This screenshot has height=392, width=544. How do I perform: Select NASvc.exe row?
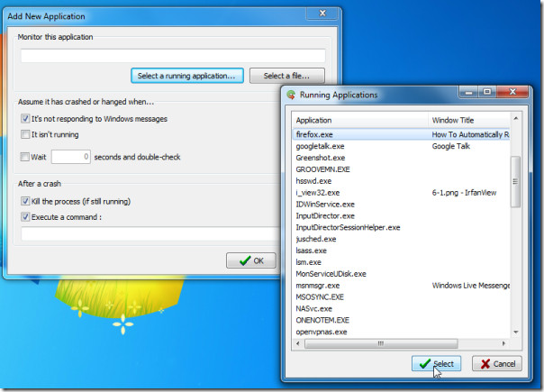pyautogui.click(x=401, y=309)
